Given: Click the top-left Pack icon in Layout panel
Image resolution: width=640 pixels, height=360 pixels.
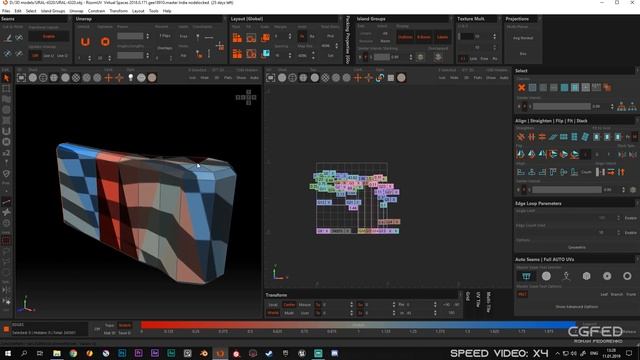Looking at the screenshot, I should 237,38.
